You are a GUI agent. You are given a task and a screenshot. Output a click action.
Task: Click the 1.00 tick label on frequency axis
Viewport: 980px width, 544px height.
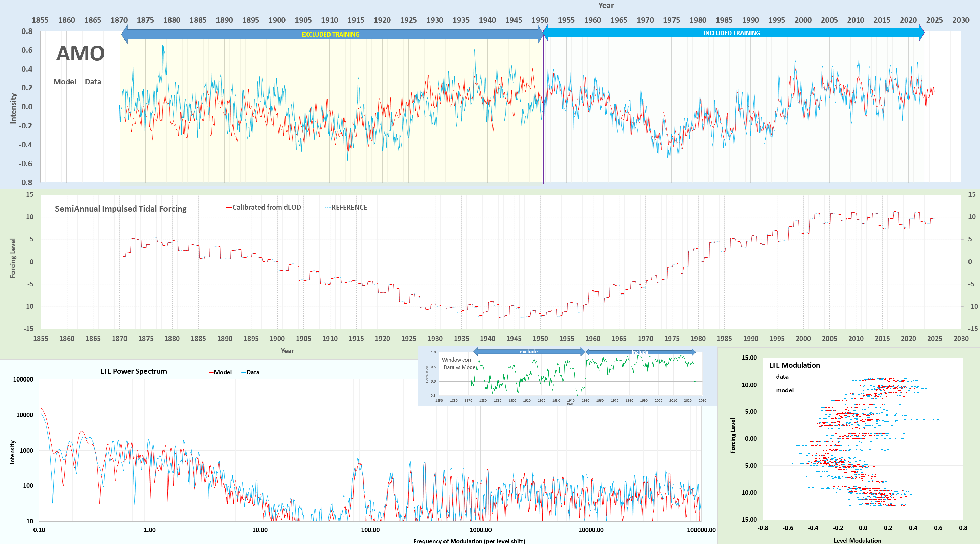tap(150, 530)
